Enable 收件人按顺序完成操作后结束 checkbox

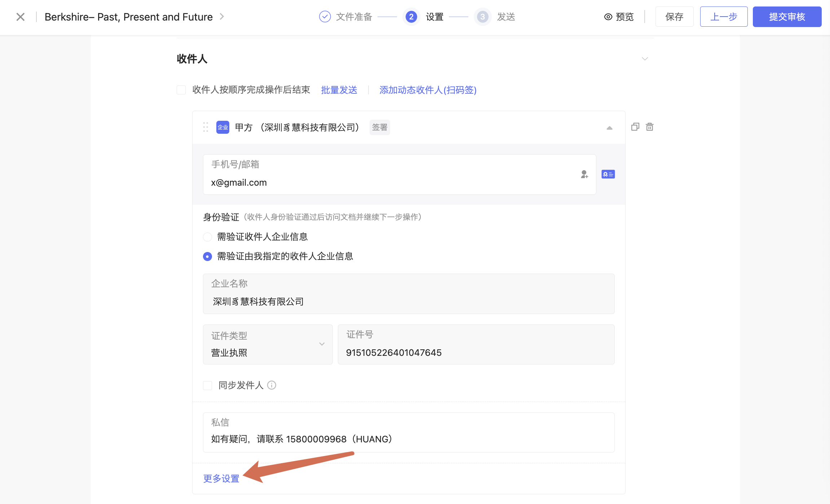(x=181, y=90)
